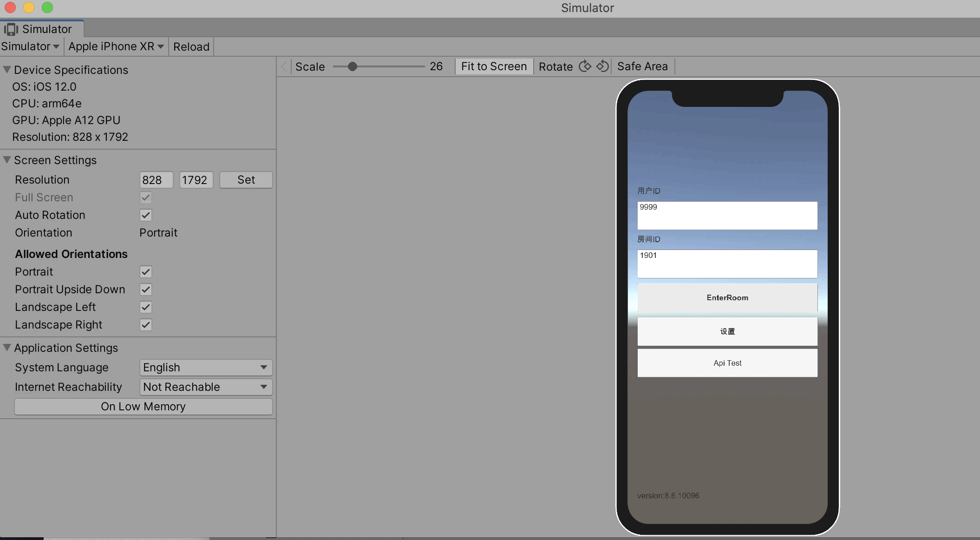Open Apple iPhone XR device dropdown

[x=116, y=46]
